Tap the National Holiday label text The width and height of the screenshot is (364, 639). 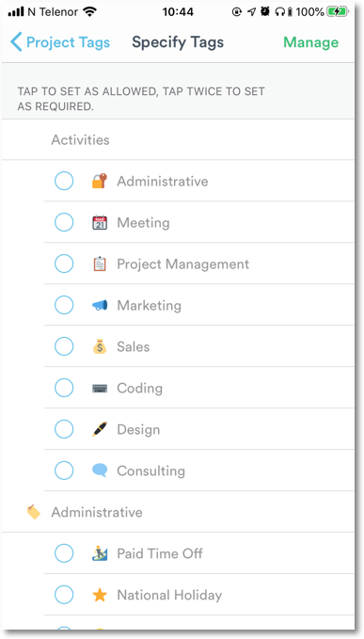coord(169,595)
